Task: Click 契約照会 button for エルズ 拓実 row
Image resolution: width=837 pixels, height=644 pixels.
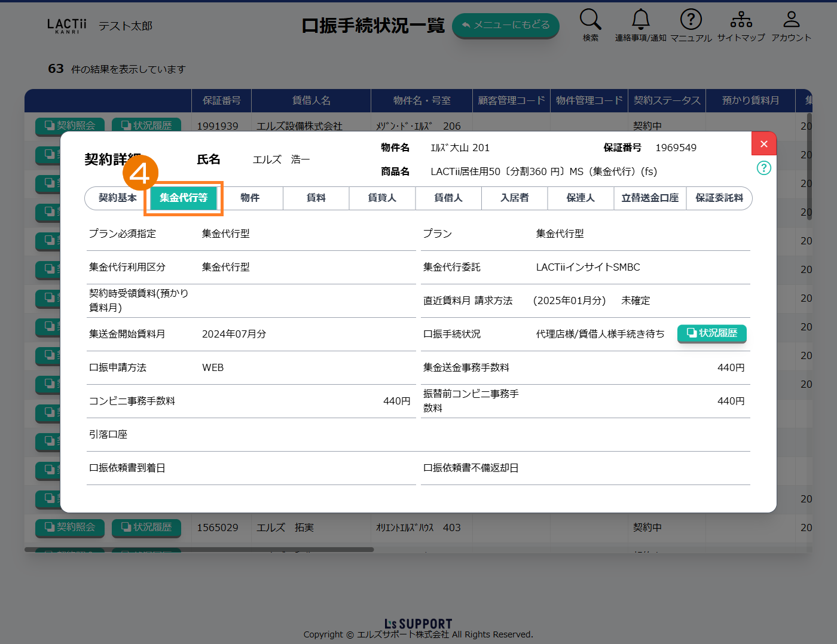Action: click(x=70, y=528)
